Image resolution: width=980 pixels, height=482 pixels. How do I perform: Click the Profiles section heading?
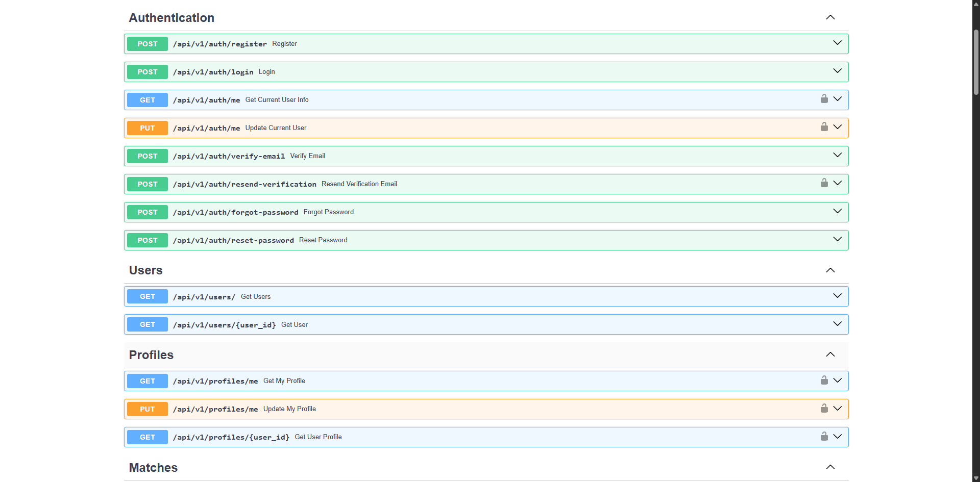(x=151, y=355)
